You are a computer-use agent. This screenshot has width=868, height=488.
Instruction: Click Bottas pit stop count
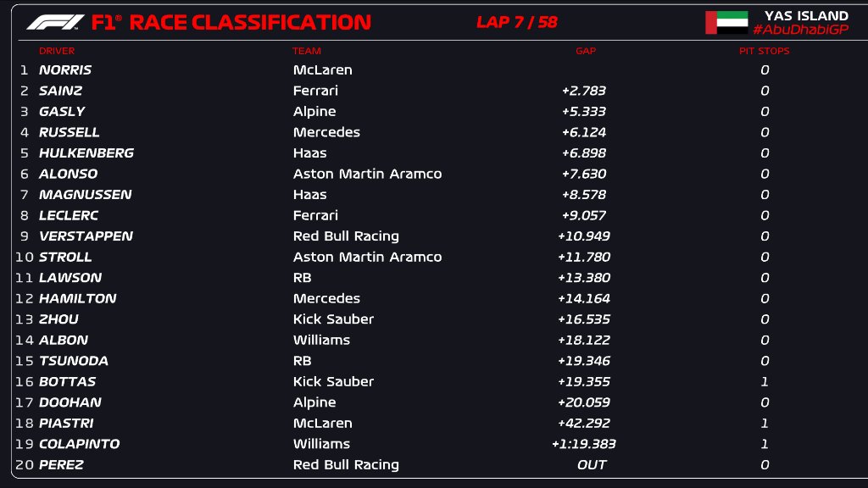pos(765,382)
